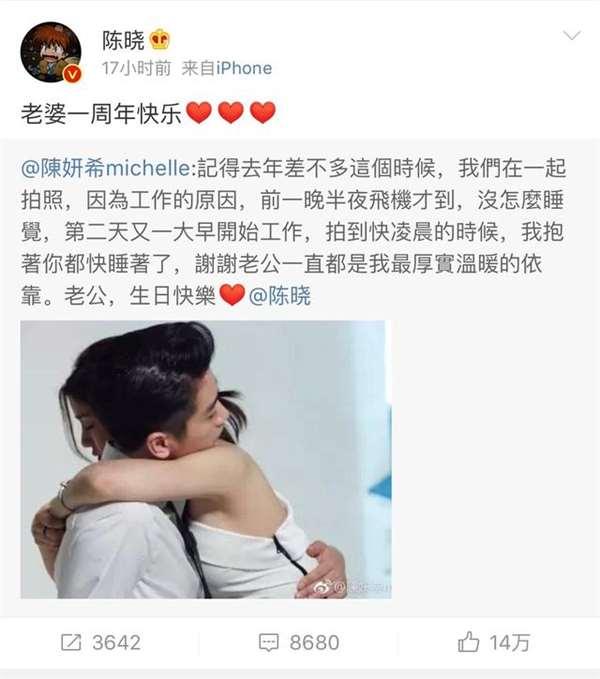Image resolution: width=600 pixels, height=679 pixels.
Task: Click the Weibo watermark on the photo
Action: click(353, 588)
